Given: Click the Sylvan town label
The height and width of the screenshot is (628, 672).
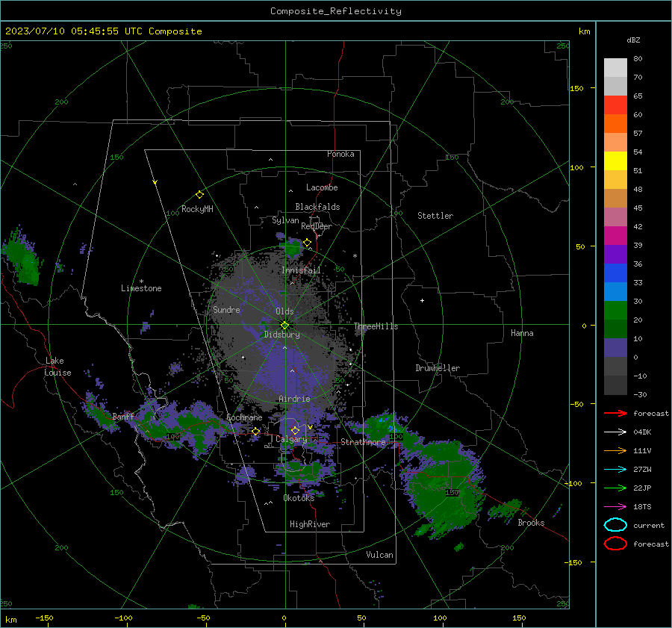Looking at the screenshot, I should [x=285, y=220].
